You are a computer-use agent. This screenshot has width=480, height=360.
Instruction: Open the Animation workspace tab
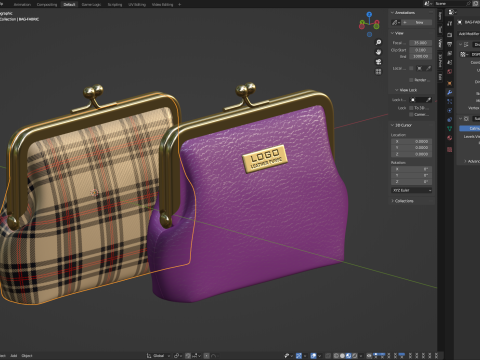(x=22, y=4)
